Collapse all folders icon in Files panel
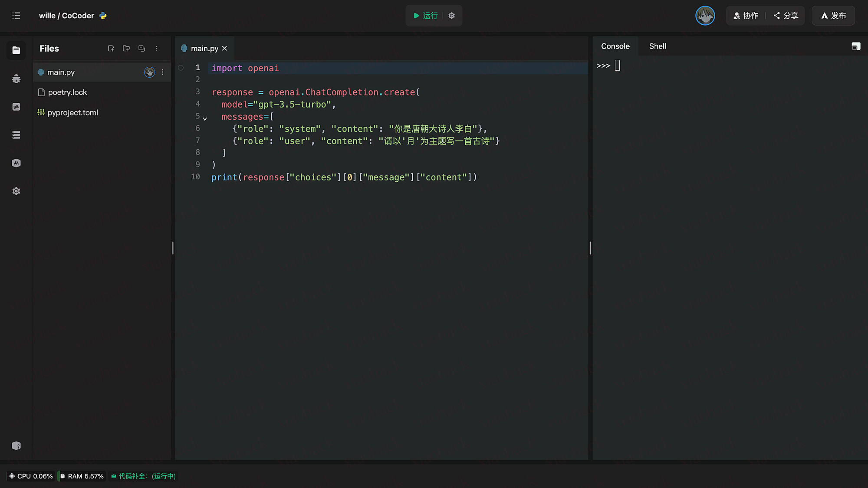The height and width of the screenshot is (488, 868). (x=141, y=49)
